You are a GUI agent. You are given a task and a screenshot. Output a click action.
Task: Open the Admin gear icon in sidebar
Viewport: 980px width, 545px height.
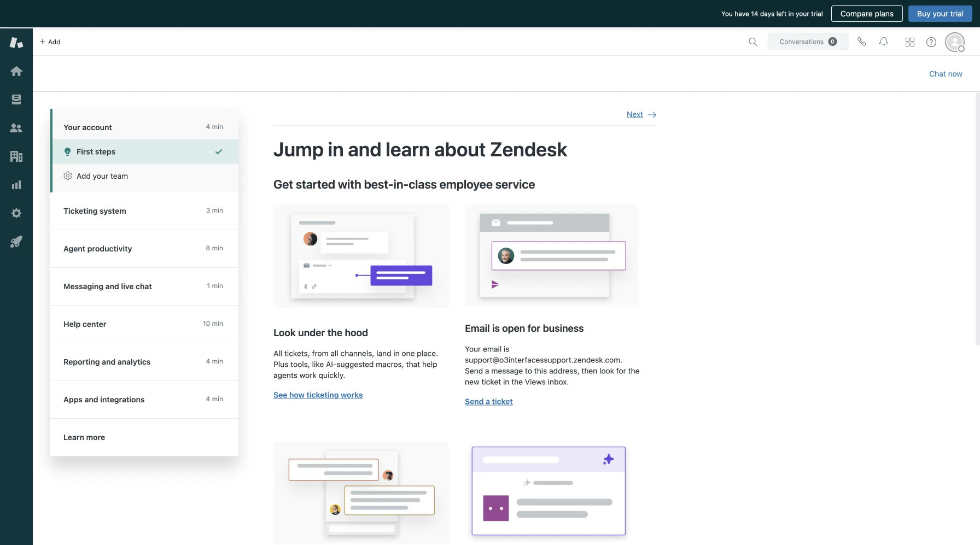point(16,213)
